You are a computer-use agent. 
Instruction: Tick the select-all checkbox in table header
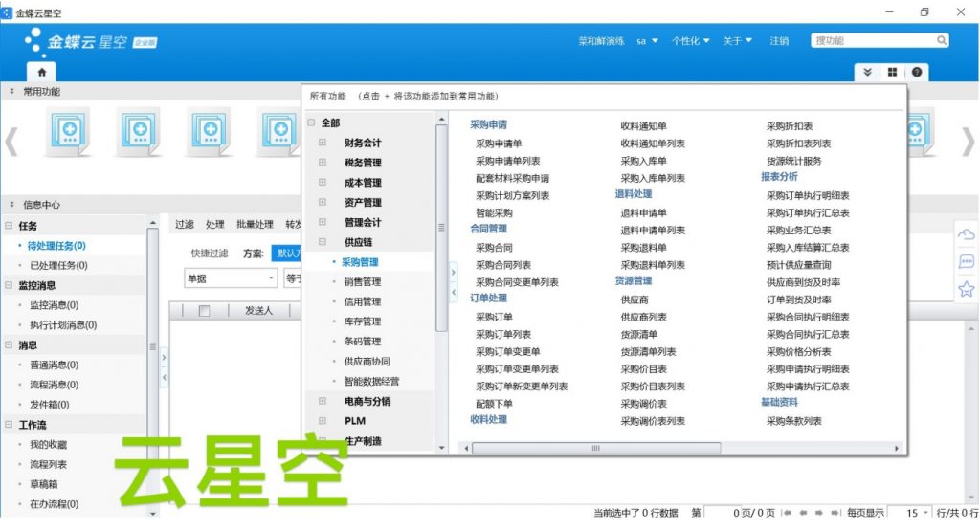205,311
